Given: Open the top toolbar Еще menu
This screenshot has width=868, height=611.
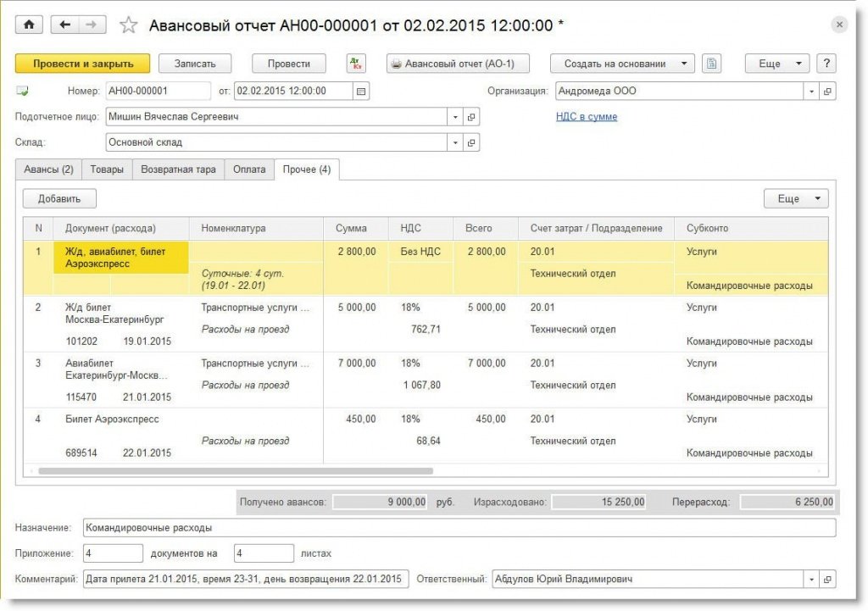Looking at the screenshot, I should pos(777,64).
